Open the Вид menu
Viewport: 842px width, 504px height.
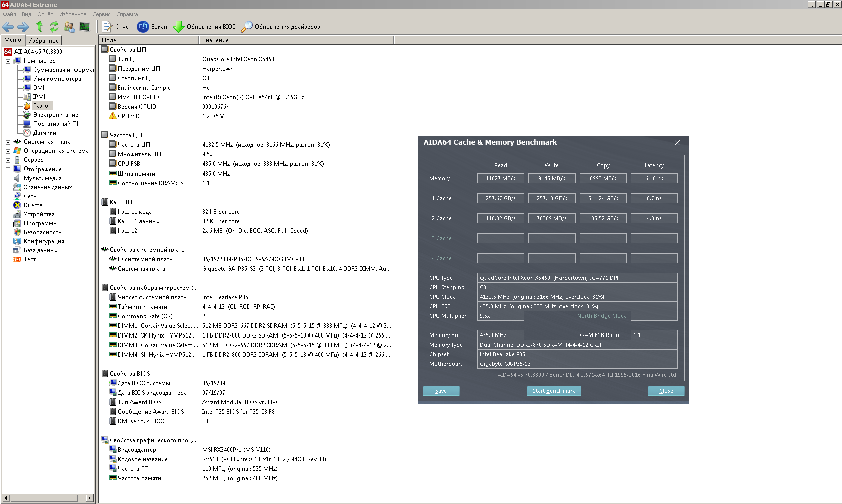click(x=26, y=14)
